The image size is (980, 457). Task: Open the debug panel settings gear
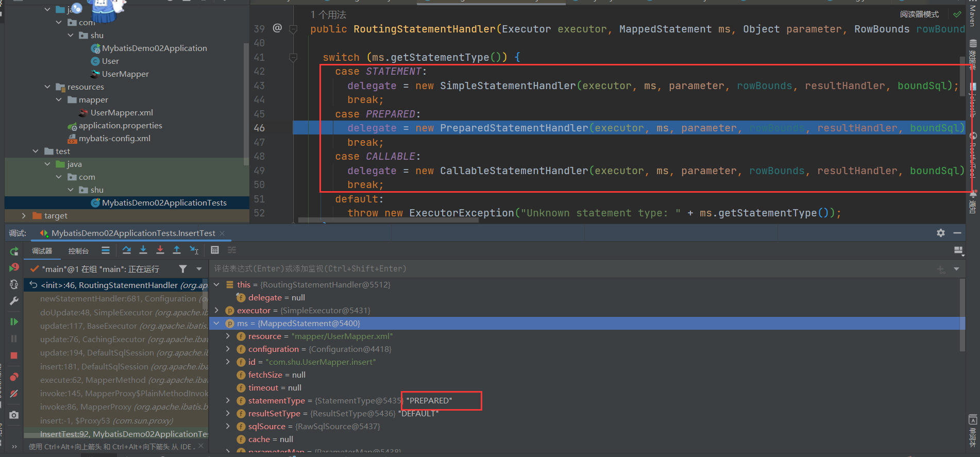click(x=941, y=233)
